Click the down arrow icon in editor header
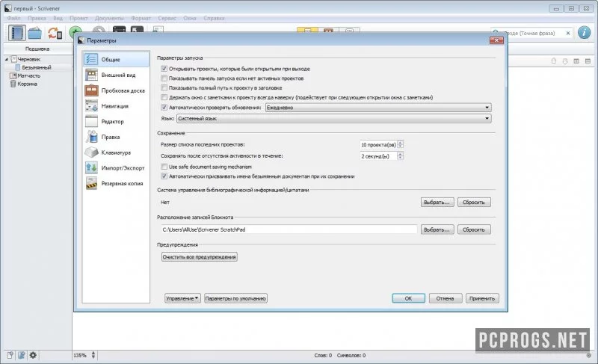 pos(565,61)
